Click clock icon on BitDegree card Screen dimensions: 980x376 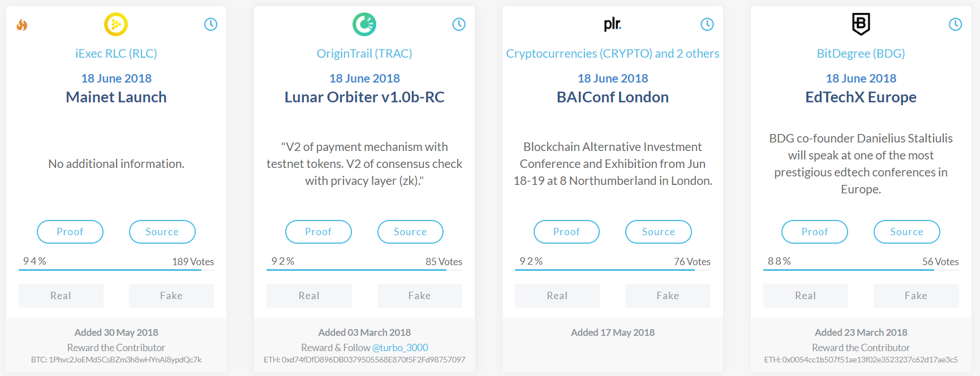click(955, 24)
